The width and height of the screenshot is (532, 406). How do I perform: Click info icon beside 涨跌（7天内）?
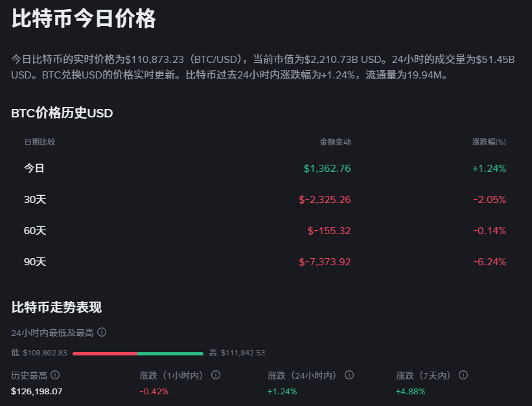(x=463, y=375)
